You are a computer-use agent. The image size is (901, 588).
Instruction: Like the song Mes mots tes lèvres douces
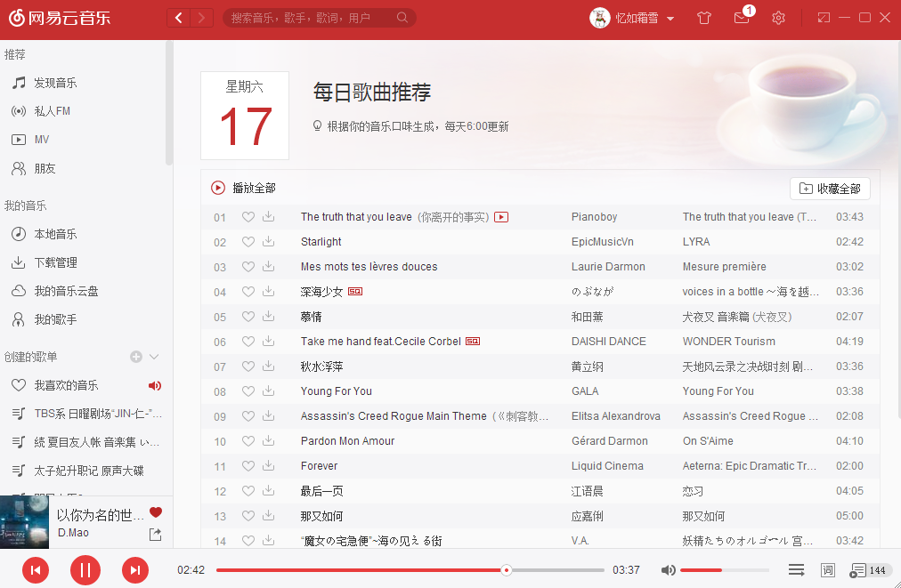click(x=248, y=267)
